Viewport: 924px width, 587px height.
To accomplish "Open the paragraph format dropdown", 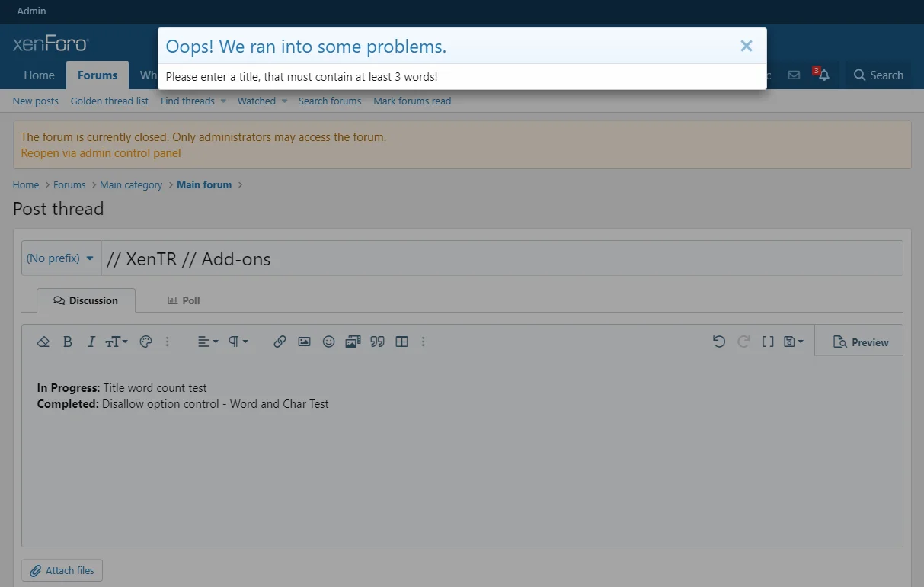I will click(x=238, y=342).
